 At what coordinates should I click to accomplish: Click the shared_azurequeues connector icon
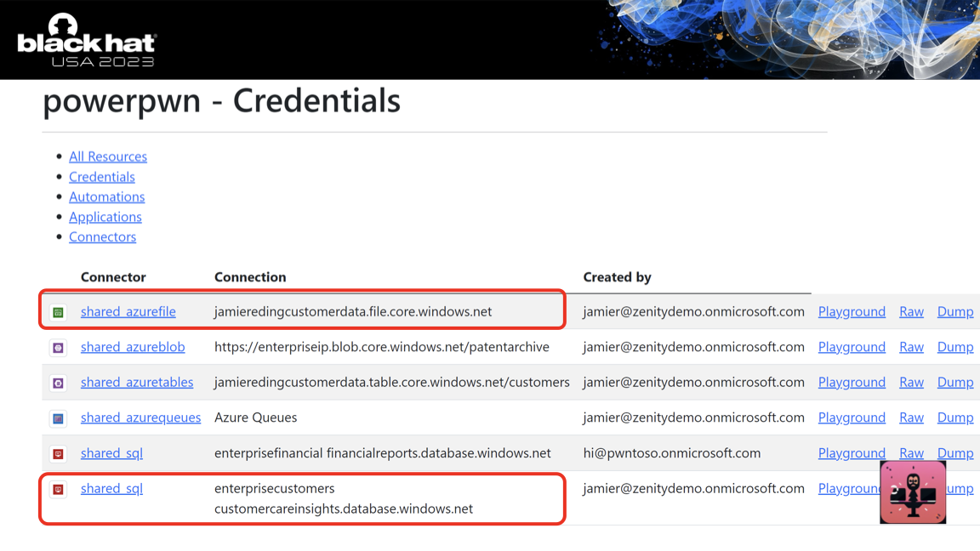coord(58,418)
